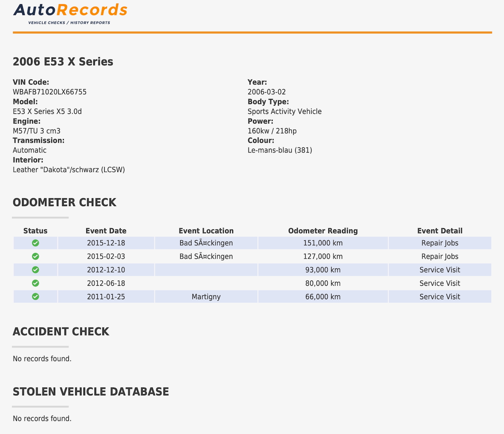
Task: Click 'Repair Jobs' in the 151,000 km row
Action: pos(440,243)
